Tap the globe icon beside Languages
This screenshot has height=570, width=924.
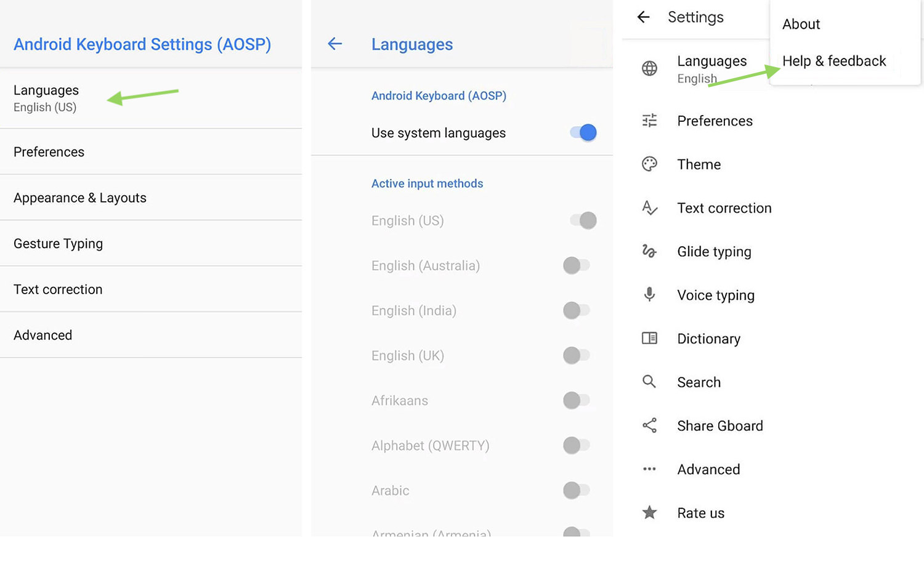[649, 68]
